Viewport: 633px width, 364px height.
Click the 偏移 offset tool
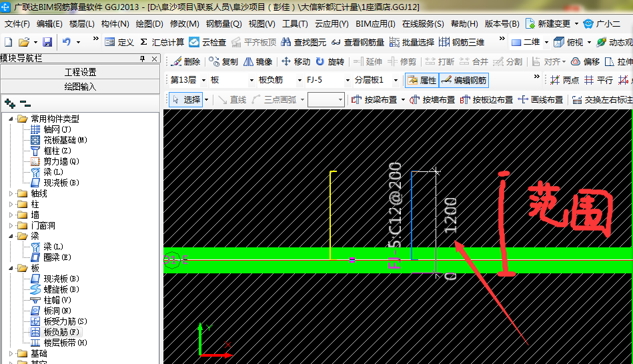click(x=586, y=61)
